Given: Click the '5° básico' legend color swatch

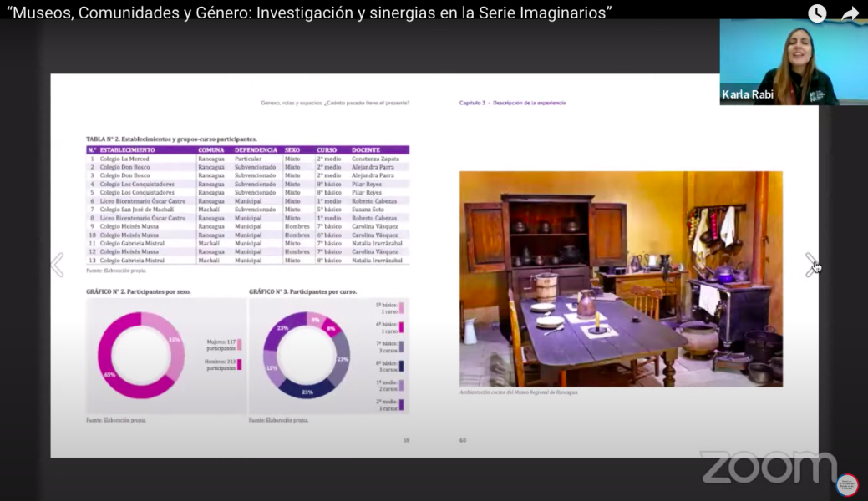Looking at the screenshot, I should click(x=401, y=308).
